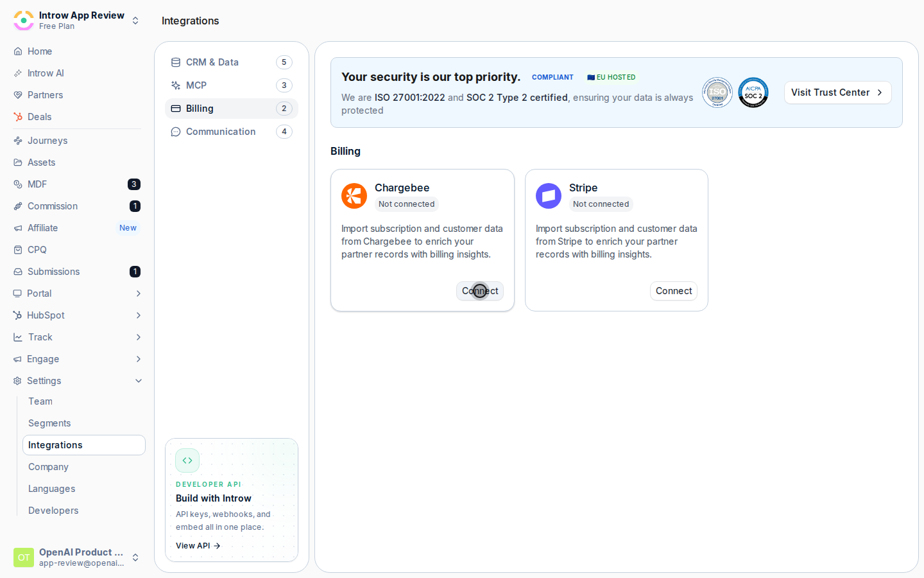The height and width of the screenshot is (578, 924).
Task: Click the Submissions count badge
Action: click(135, 272)
